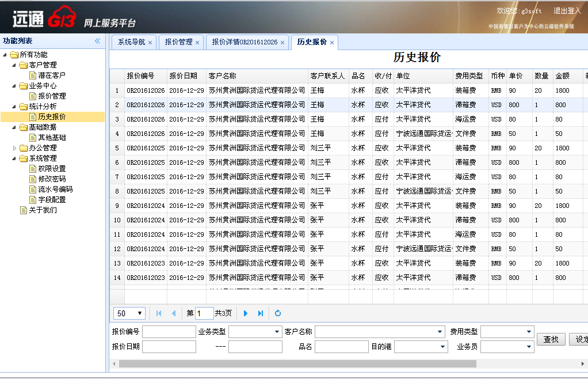Open 关于我们 in the function tree
The image size is (588, 379).
pyautogui.click(x=43, y=210)
